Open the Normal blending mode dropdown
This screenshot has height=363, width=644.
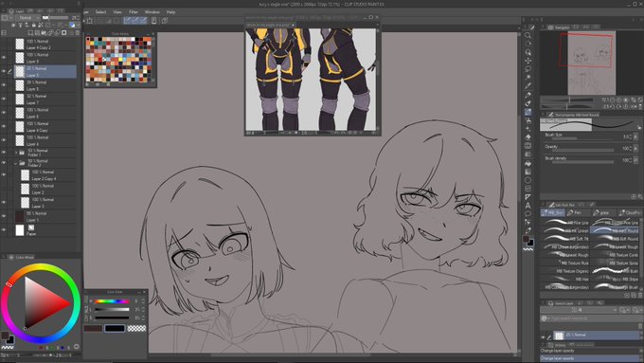coord(28,18)
